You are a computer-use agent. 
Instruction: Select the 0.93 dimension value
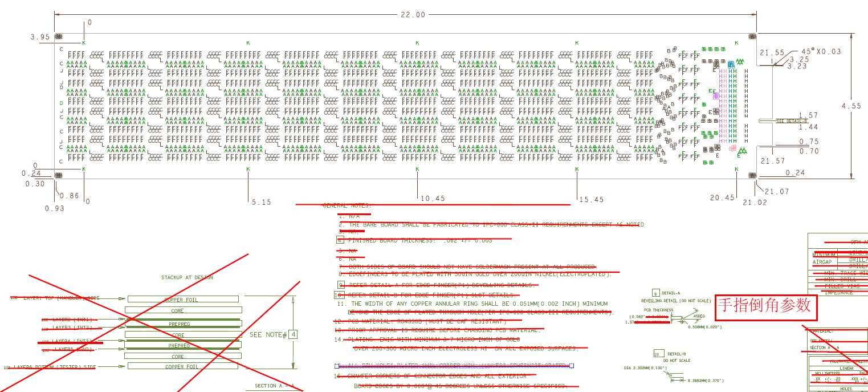55,208
